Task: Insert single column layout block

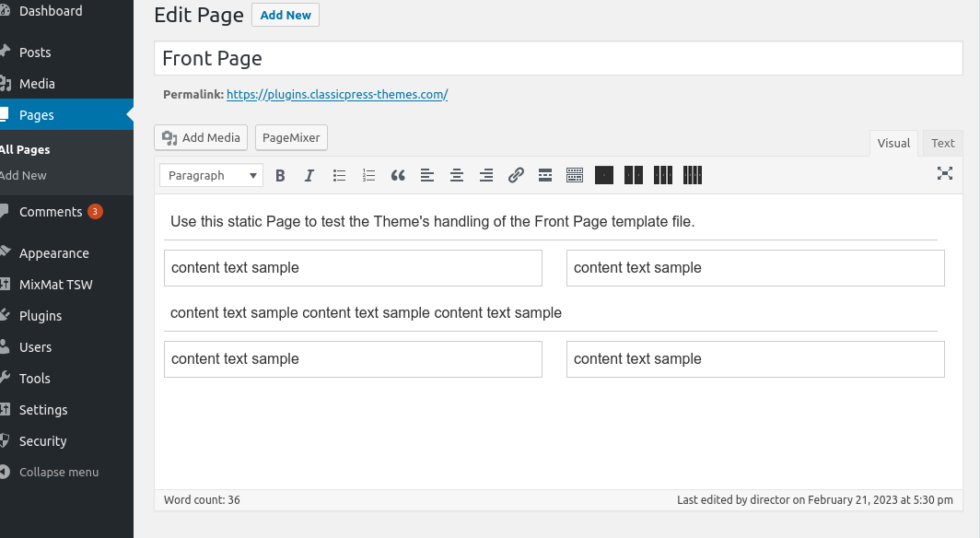Action: [x=604, y=176]
